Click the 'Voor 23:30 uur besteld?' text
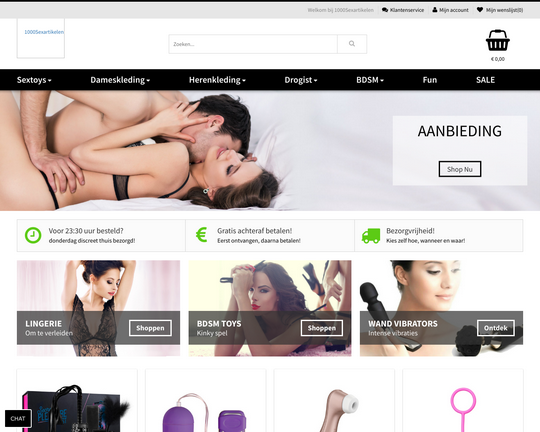Image resolution: width=540 pixels, height=432 pixels. coord(86,231)
